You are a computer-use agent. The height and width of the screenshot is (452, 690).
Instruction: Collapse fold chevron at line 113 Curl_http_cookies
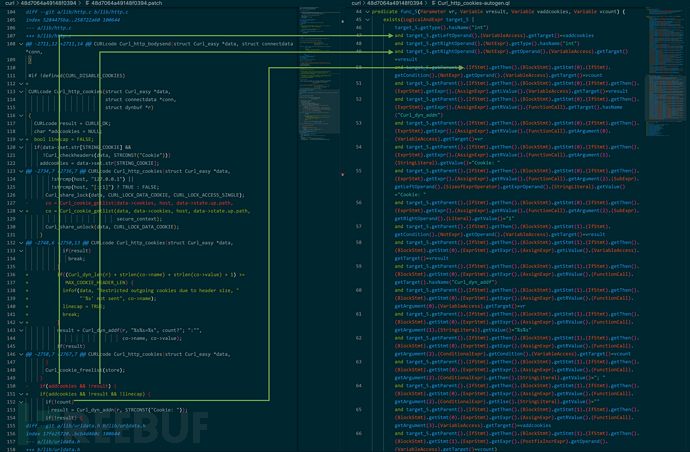(21, 92)
